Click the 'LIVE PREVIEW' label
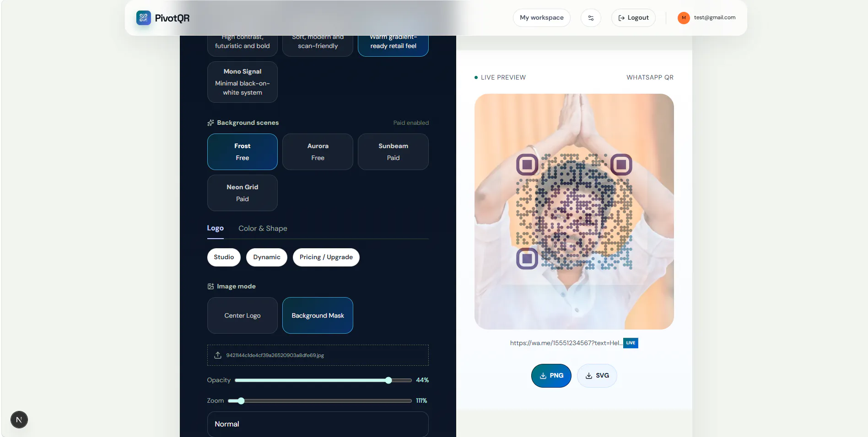This screenshot has width=868, height=437. click(503, 78)
